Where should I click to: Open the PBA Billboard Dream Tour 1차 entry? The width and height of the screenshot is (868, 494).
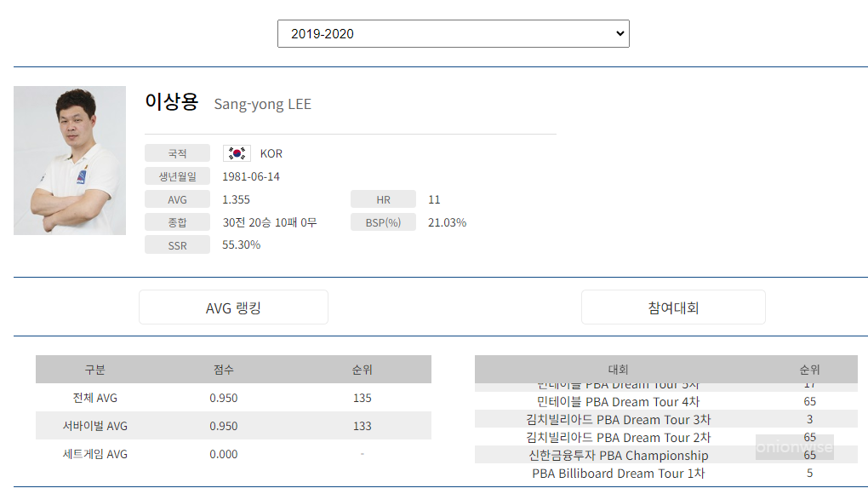(619, 473)
